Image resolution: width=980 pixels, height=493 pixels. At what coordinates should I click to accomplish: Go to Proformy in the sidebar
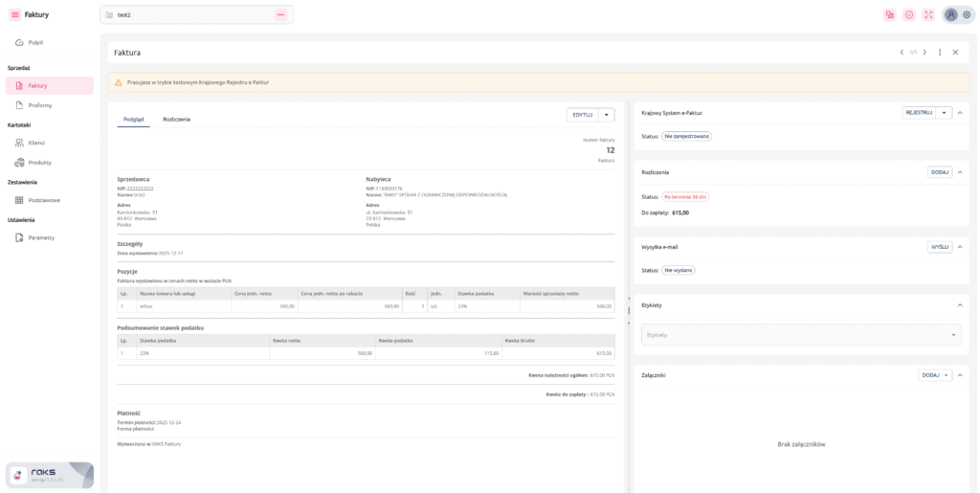39,105
